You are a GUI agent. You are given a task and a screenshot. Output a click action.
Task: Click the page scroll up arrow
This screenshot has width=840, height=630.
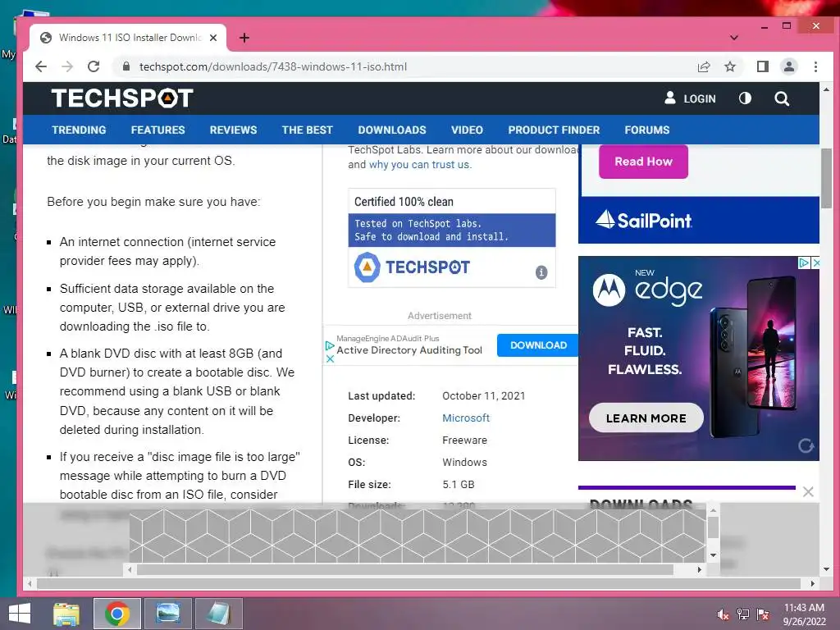(826, 89)
